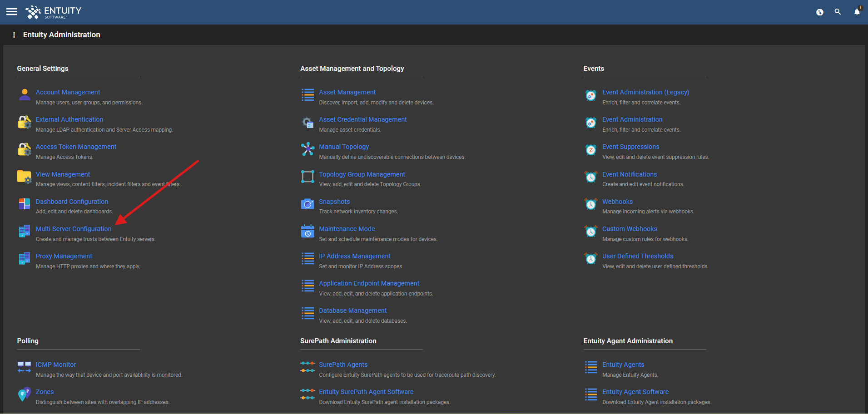Open the Dashboard Configuration link
Image resolution: width=868 pixels, height=414 pixels.
pyautogui.click(x=72, y=202)
